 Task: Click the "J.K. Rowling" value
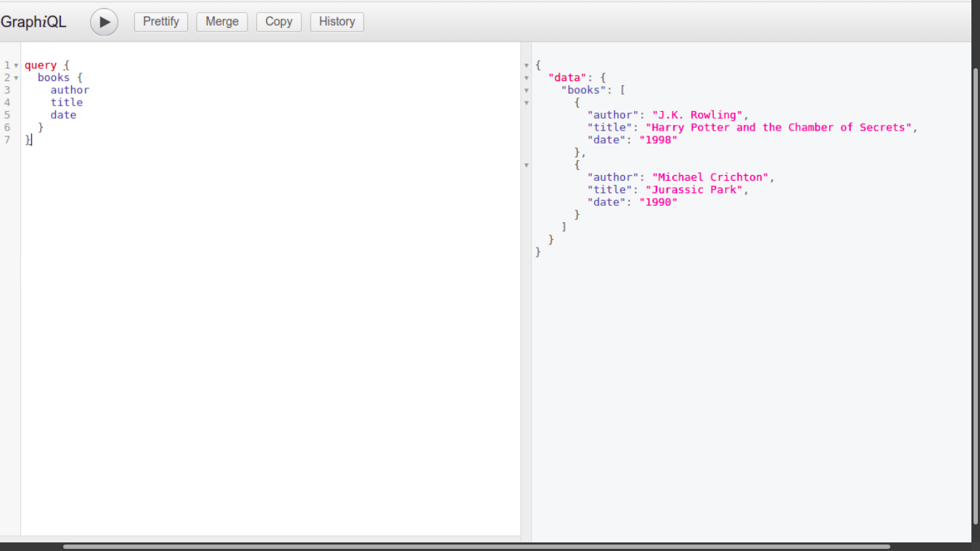(x=697, y=115)
